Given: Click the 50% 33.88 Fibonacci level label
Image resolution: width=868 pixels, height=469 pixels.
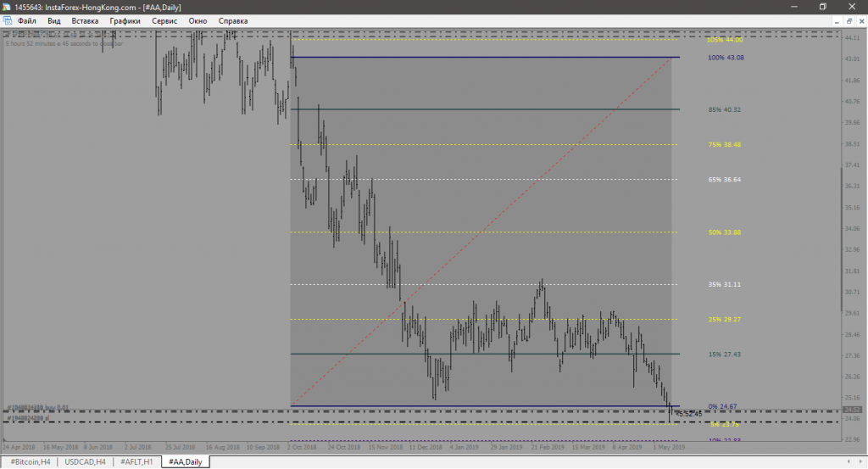Looking at the screenshot, I should pyautogui.click(x=725, y=232).
